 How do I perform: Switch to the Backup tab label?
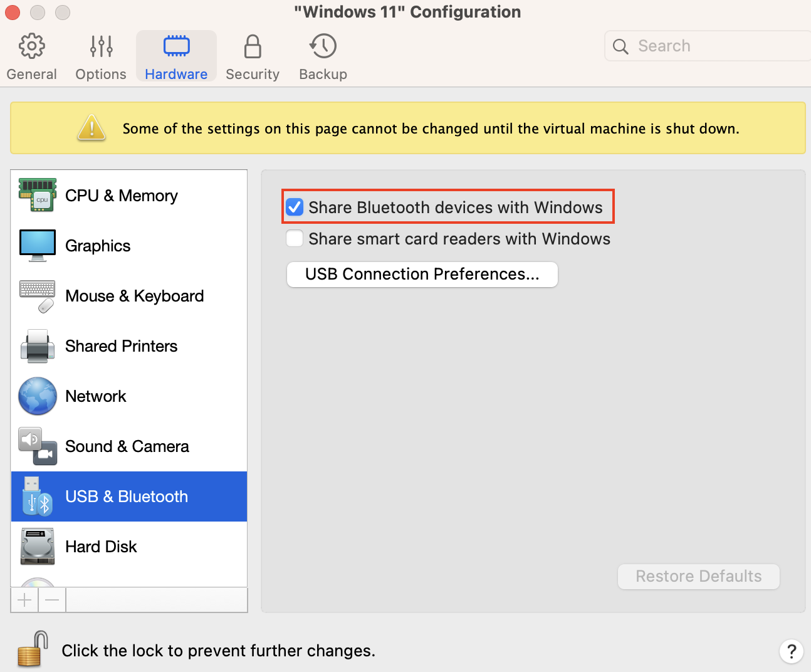point(323,74)
